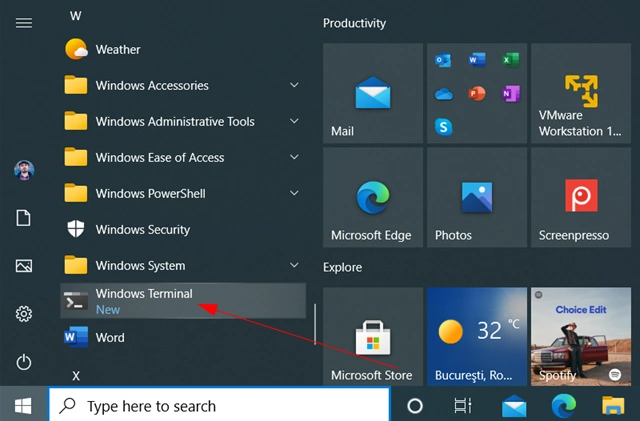Launch the Weather app
640x421 pixels.
pos(183,49)
